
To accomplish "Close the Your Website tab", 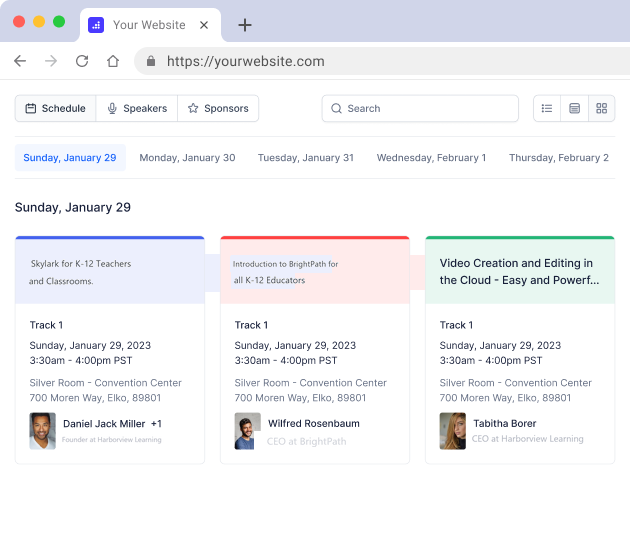I will coord(204,25).
